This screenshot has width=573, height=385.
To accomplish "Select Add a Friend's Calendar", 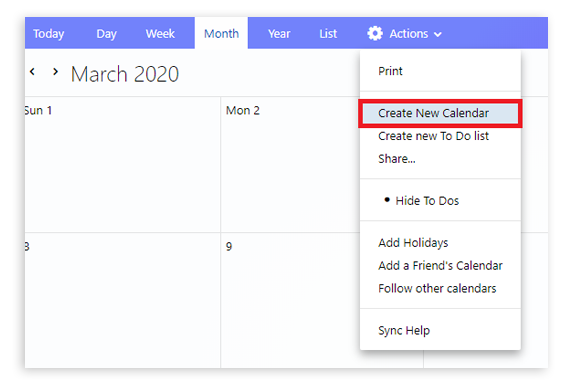I will coord(440,266).
